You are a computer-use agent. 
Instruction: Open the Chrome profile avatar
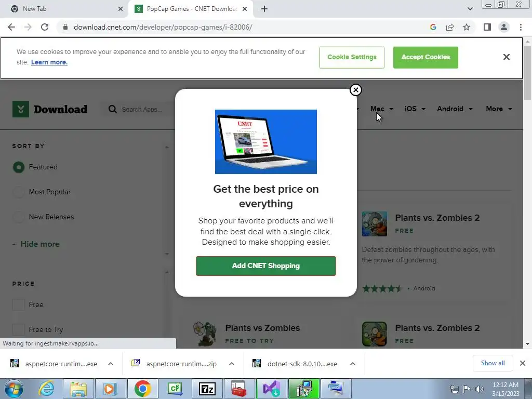(504, 27)
